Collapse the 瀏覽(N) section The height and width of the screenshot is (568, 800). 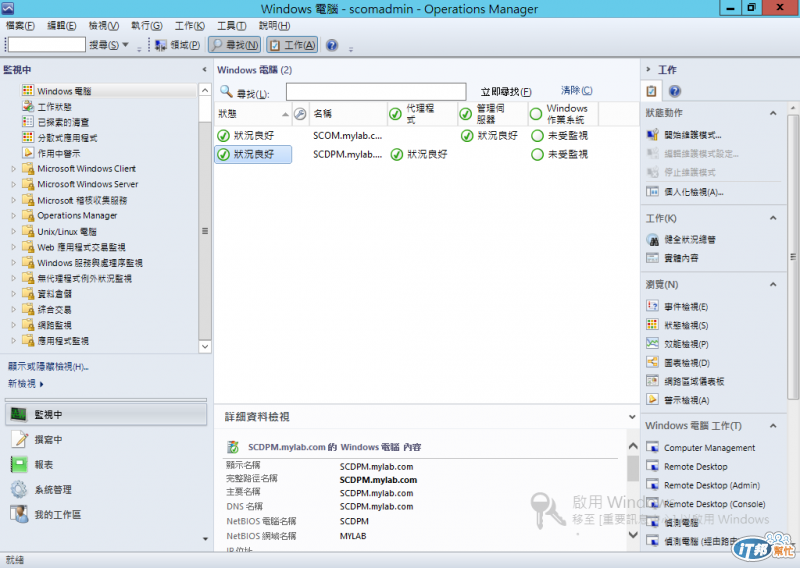click(773, 284)
